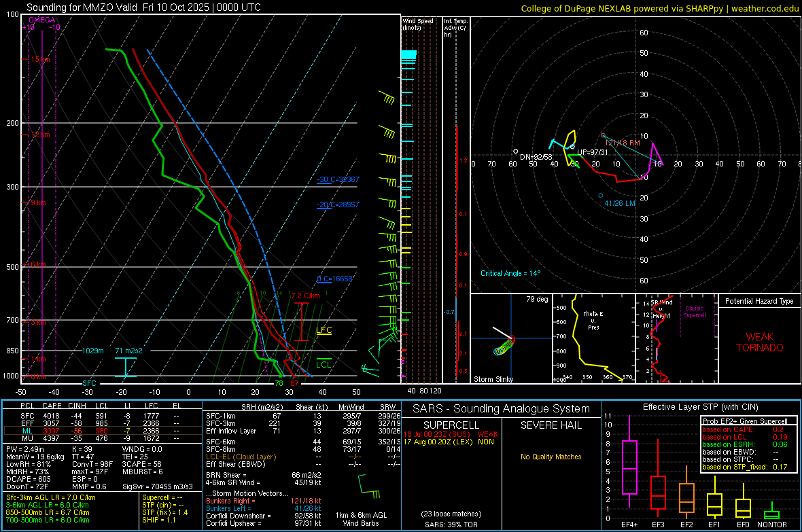The width and height of the screenshot is (802, 532).
Task: Click MU parcel CAPE value 4397
Action: (51, 438)
